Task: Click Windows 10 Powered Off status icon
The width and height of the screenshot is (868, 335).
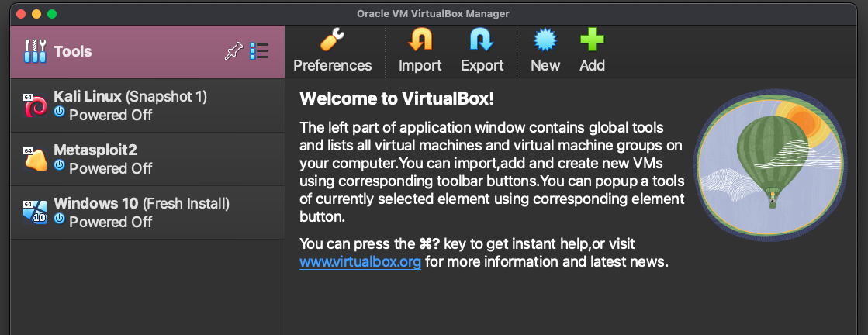Action: [x=59, y=219]
